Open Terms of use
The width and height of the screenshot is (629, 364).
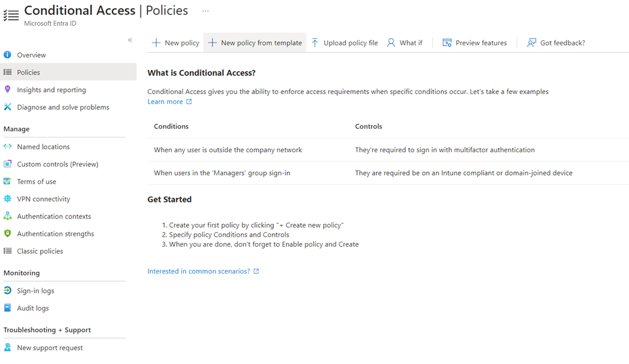[39, 181]
